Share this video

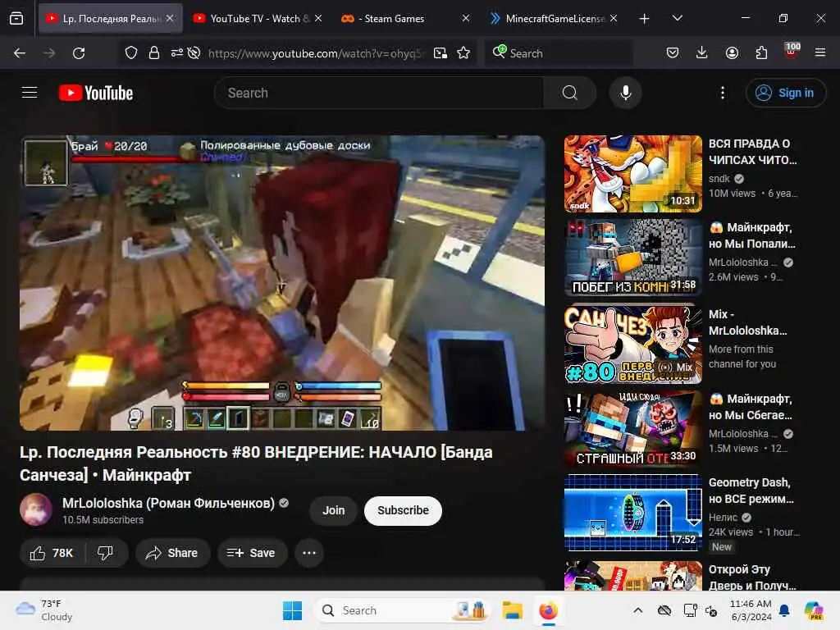tap(172, 553)
